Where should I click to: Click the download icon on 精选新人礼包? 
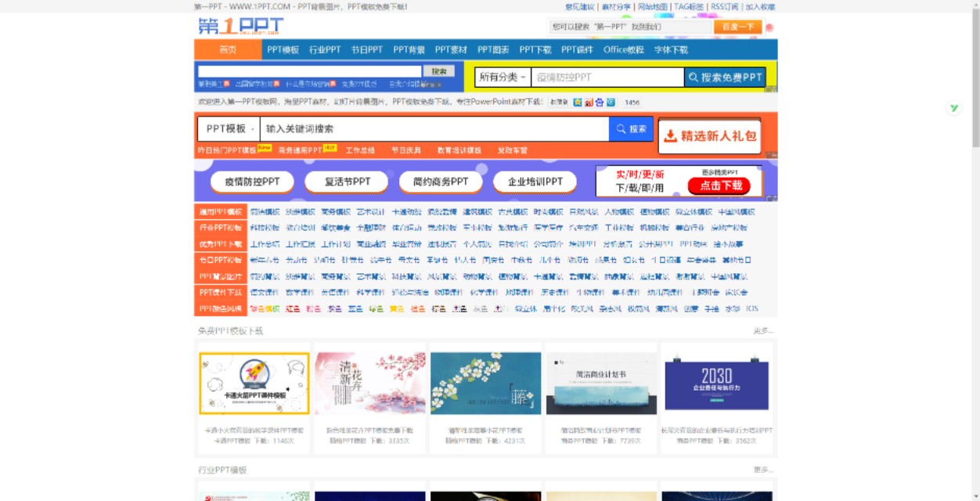click(672, 135)
